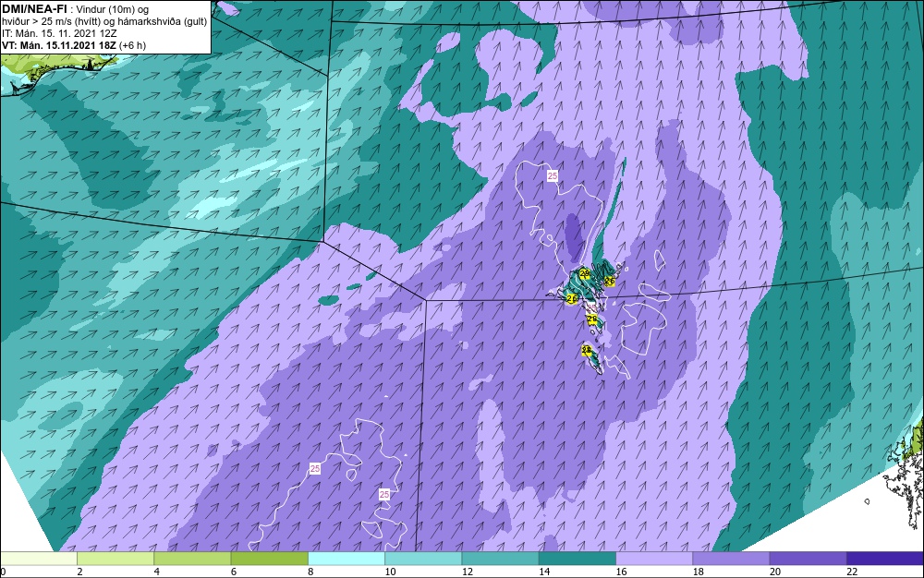Click the legend tick label '16'

click(621, 572)
